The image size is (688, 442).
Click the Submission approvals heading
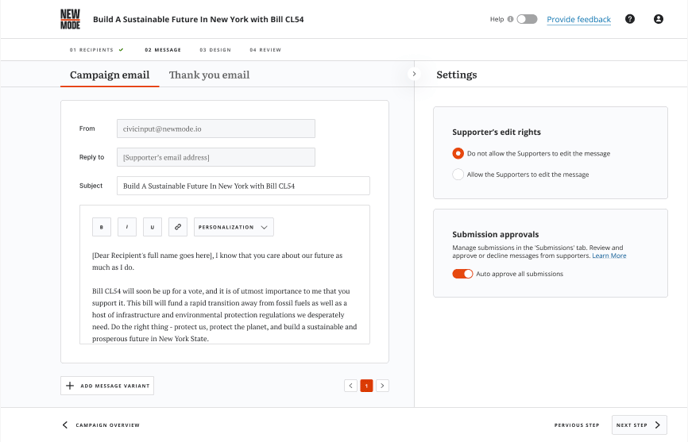tap(495, 234)
